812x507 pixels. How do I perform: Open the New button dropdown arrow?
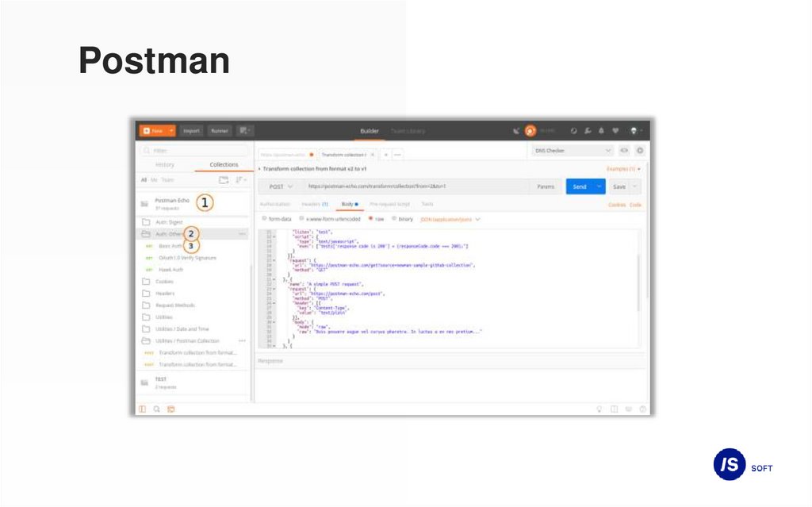pyautogui.click(x=171, y=131)
